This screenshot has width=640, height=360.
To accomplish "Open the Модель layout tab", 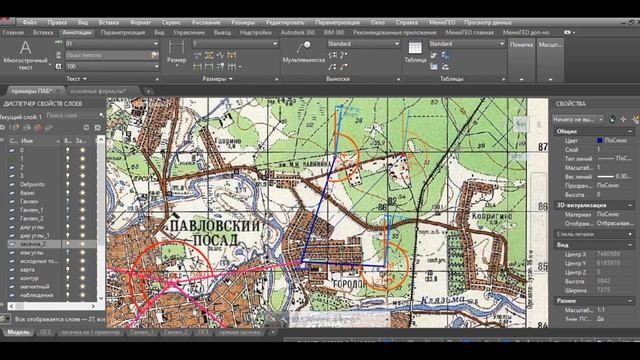I will coord(18,332).
